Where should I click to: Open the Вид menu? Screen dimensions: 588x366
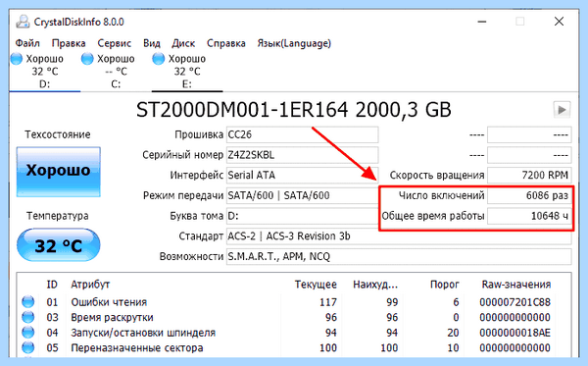[152, 43]
